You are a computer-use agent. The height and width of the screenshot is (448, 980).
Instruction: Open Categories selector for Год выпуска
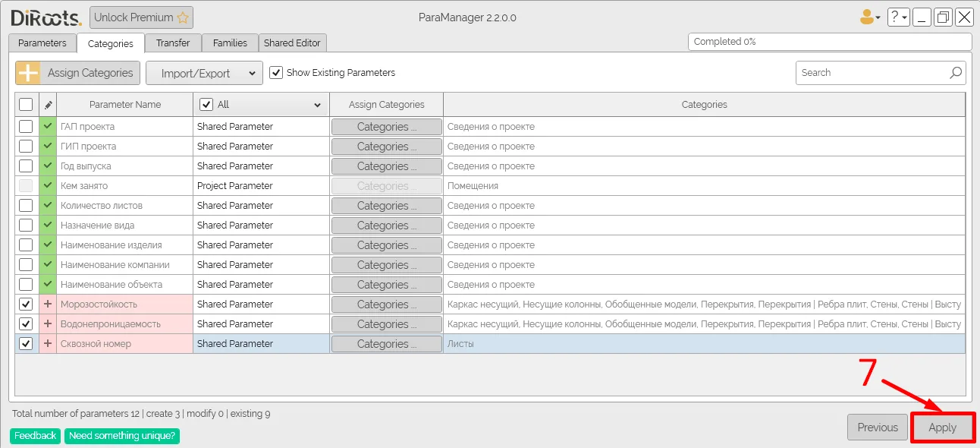pos(386,166)
